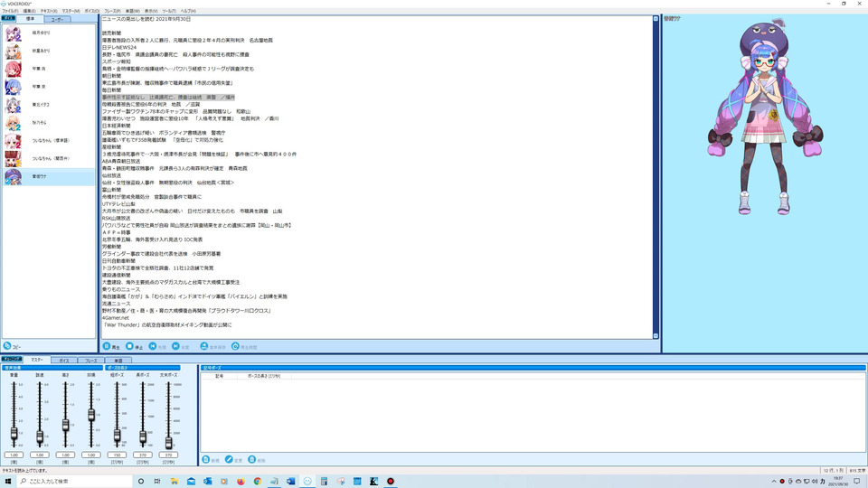Switch to the マスター tuning tab
This screenshot has height=488, width=868.
[x=37, y=360]
